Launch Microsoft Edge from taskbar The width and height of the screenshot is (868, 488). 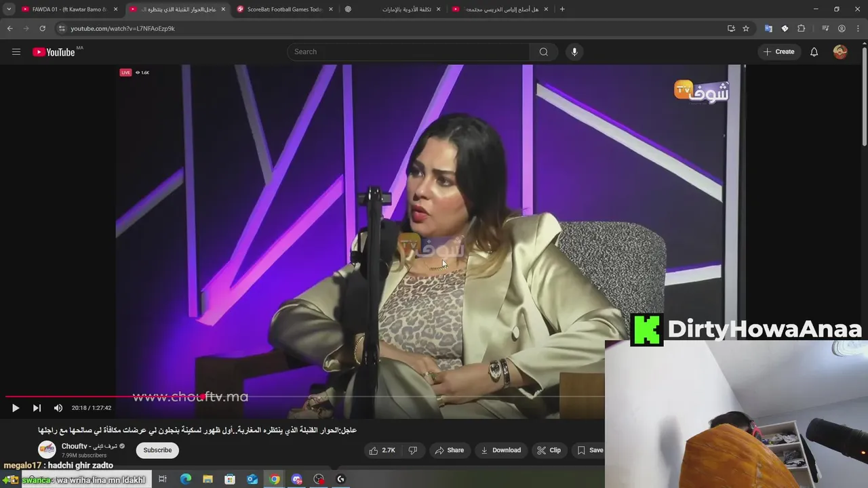tap(185, 479)
